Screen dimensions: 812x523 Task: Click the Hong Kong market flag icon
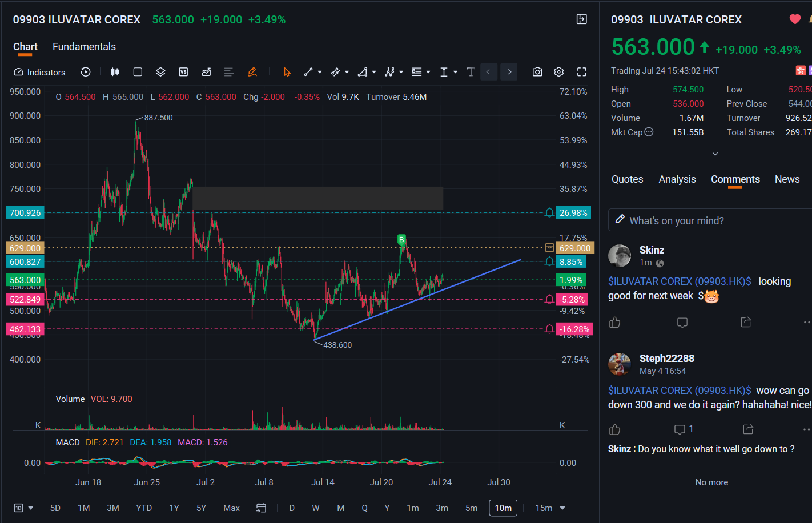pyautogui.click(x=801, y=70)
